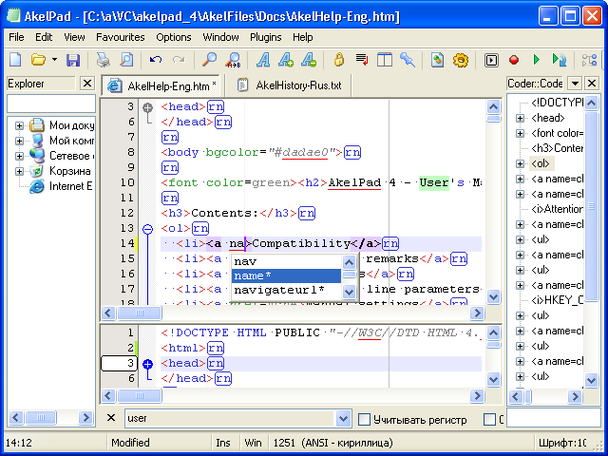Open the search text dropdown arrow
The height and width of the screenshot is (456, 608).
(x=343, y=418)
